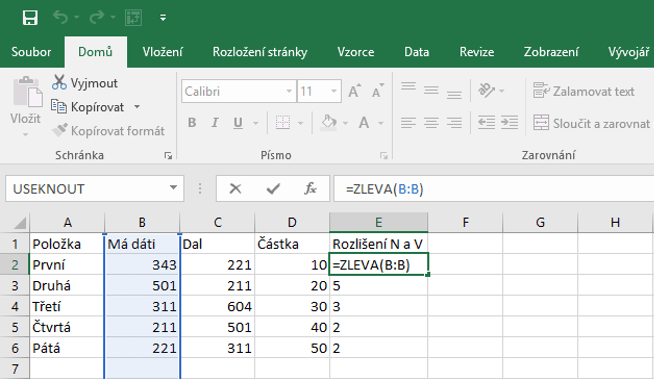Open the Soubor tab

[31, 52]
